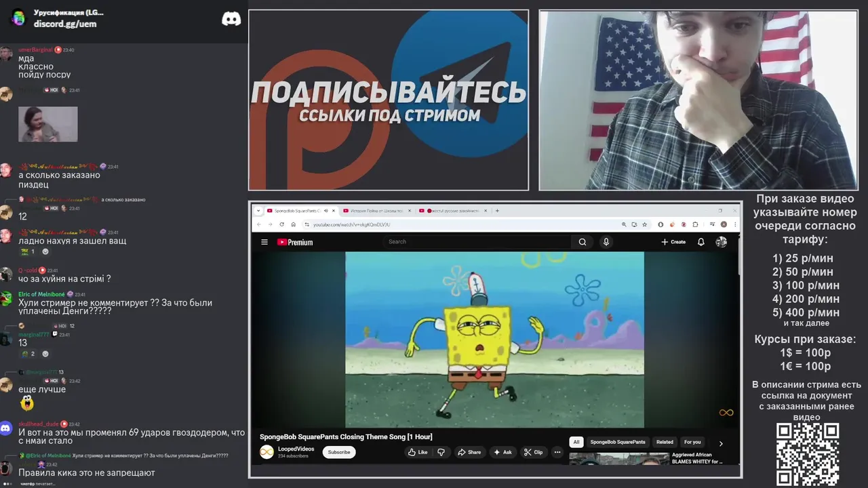The width and height of the screenshot is (868, 488).
Task: Click message 'чо за хуйня на стрімі ?'
Action: (x=64, y=279)
